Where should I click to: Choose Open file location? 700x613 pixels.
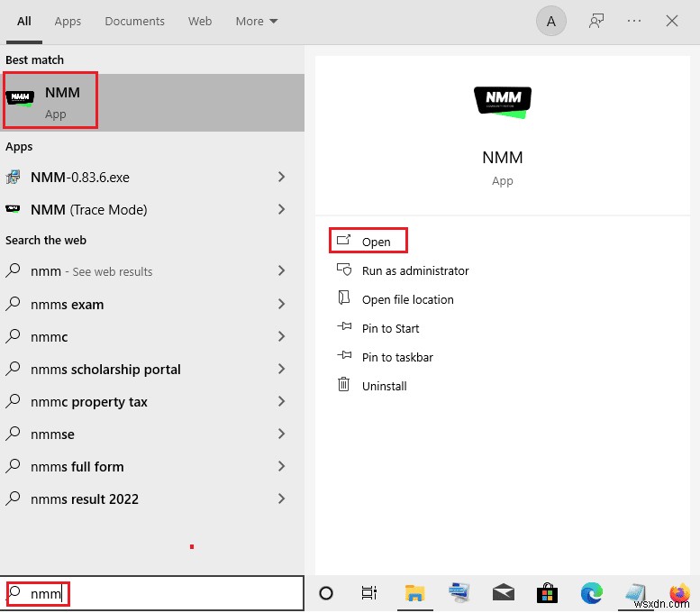coord(407,299)
